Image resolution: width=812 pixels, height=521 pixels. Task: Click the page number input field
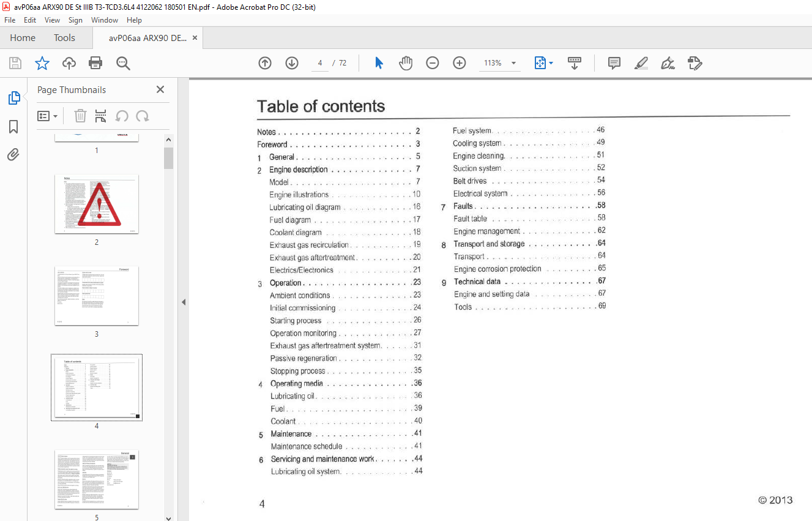point(320,63)
